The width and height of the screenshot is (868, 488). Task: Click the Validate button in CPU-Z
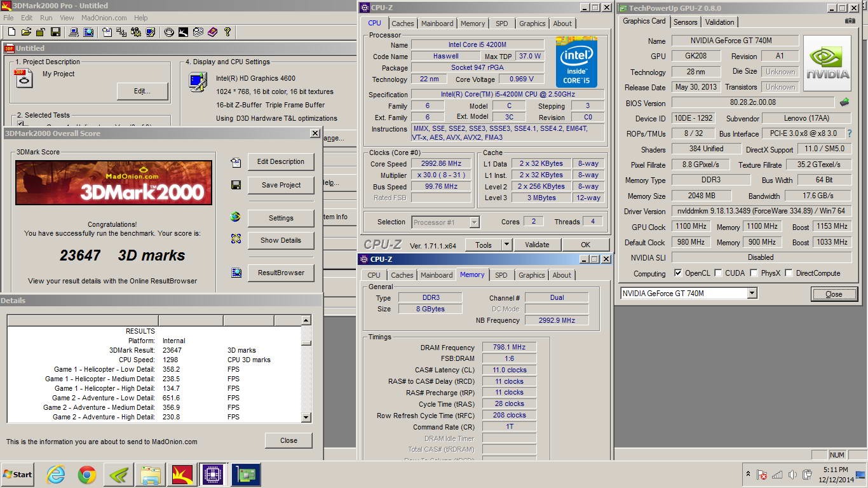tap(537, 245)
